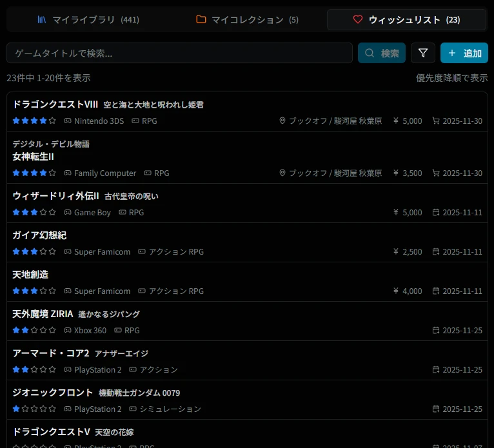Click the 追加 add button
This screenshot has height=448, width=494.
464,53
